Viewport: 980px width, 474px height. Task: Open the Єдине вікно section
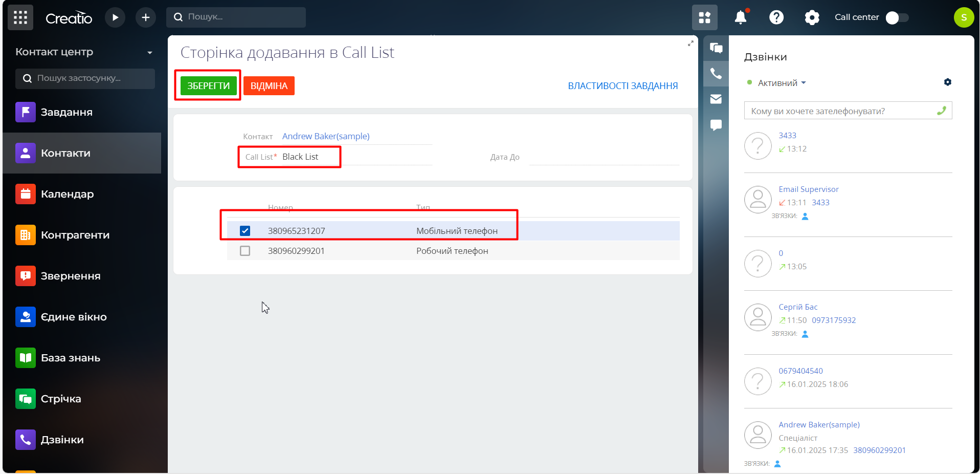(82, 317)
